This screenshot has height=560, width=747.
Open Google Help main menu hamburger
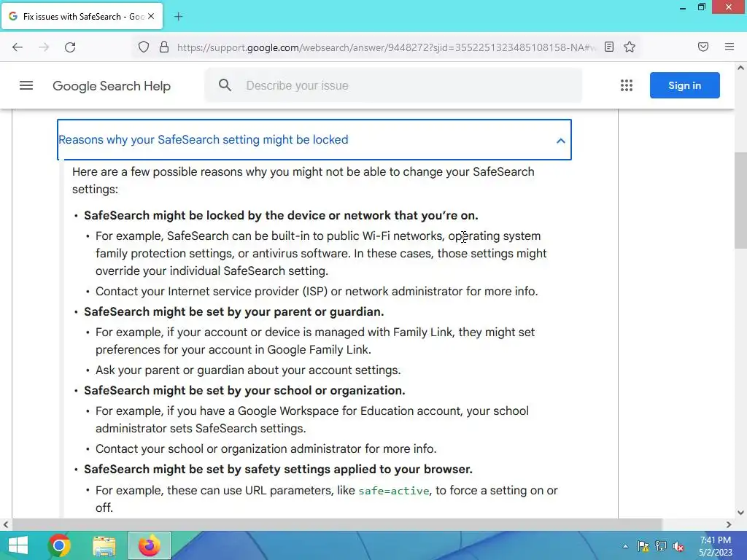click(x=26, y=86)
